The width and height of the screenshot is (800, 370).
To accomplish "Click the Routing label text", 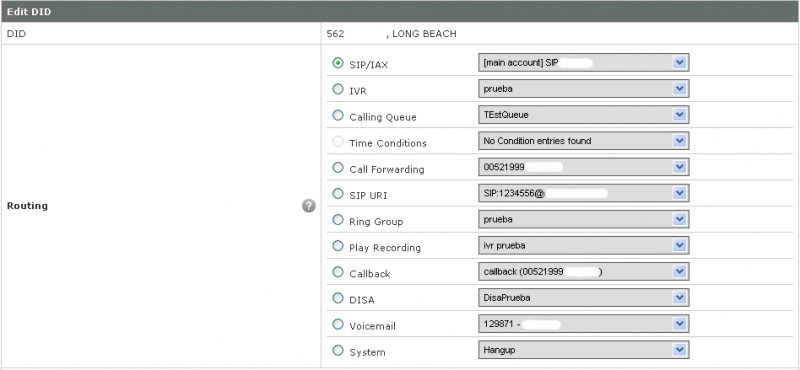I will (27, 206).
